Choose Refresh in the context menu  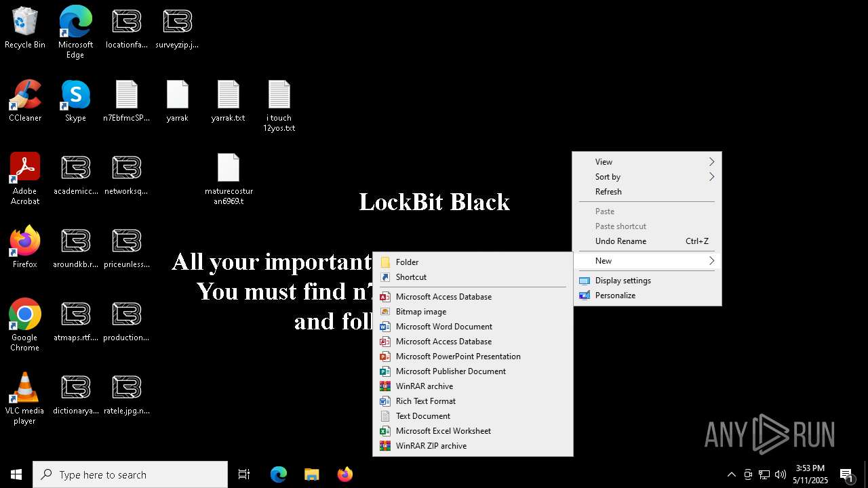[x=647, y=192]
